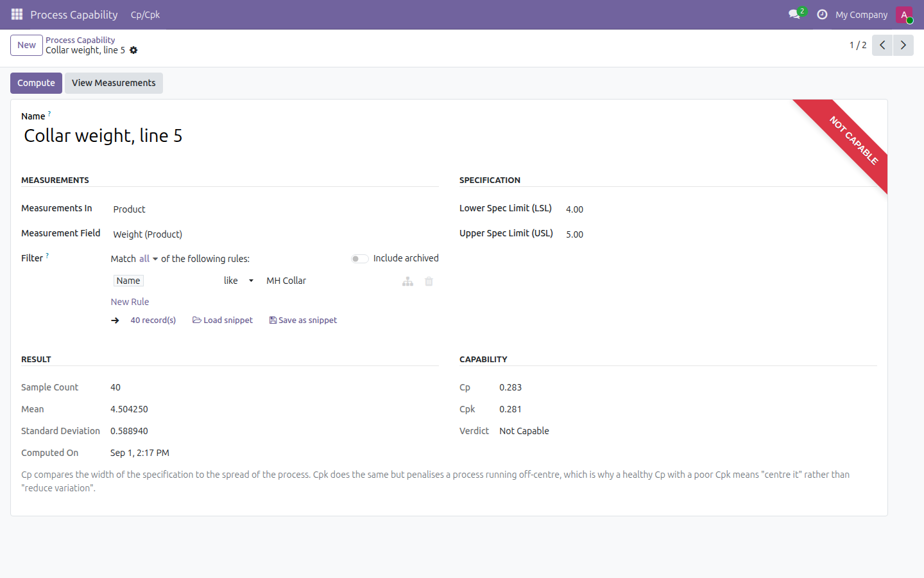
Task: Create a New record
Action: pos(26,45)
